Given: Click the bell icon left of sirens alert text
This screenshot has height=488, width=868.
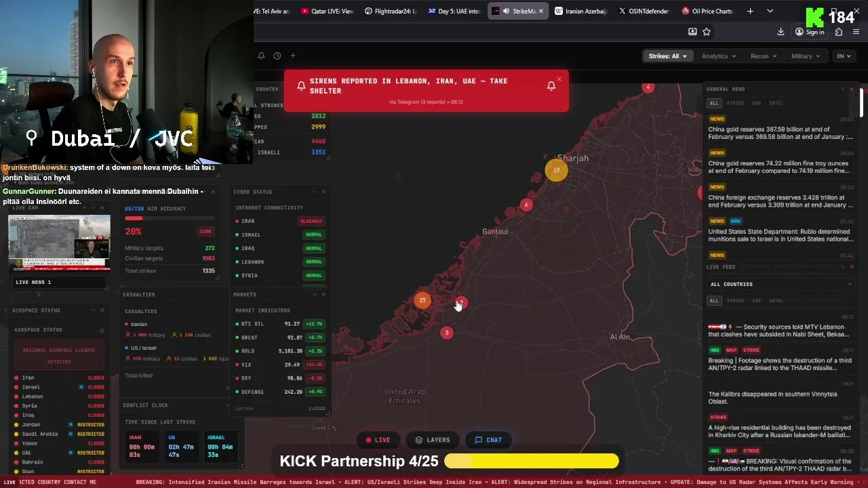Looking at the screenshot, I should click(301, 86).
